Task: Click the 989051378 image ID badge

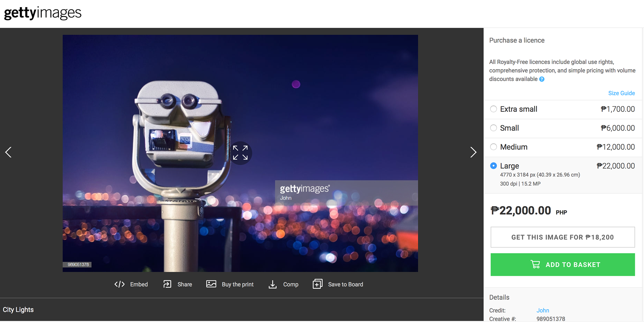Action: (78, 265)
